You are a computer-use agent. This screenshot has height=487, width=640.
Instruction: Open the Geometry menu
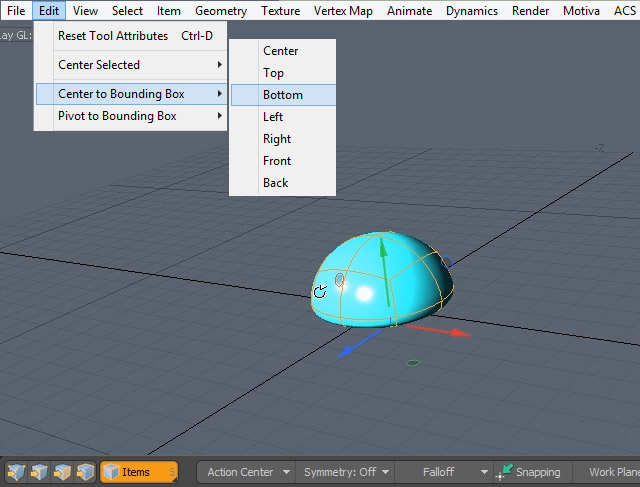coord(221,11)
